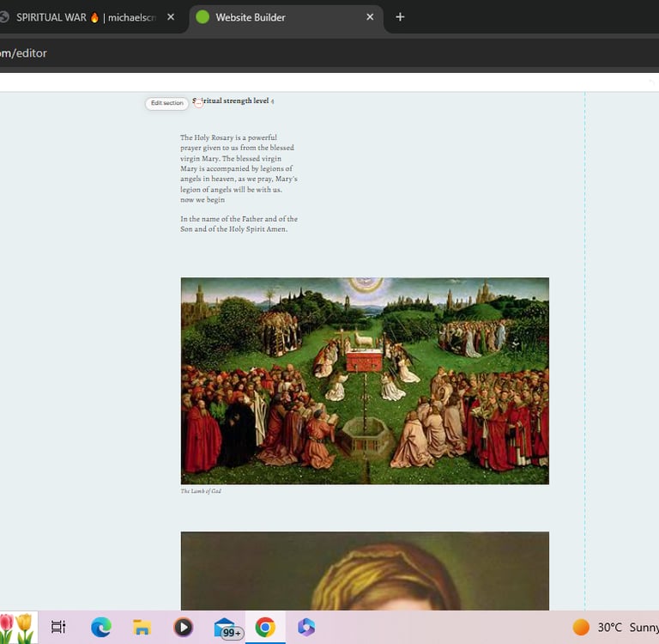Click the Edit section button
This screenshot has height=644, width=659.
pyautogui.click(x=166, y=103)
